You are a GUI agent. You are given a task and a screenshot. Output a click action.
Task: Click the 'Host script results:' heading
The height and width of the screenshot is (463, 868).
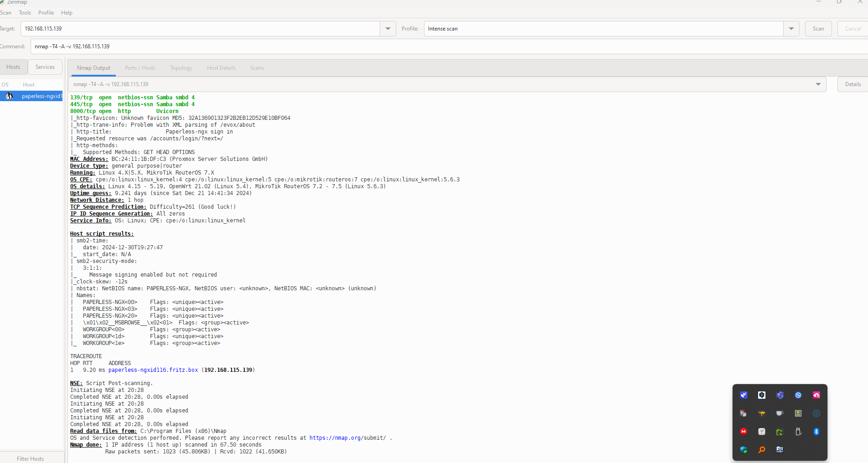102,234
